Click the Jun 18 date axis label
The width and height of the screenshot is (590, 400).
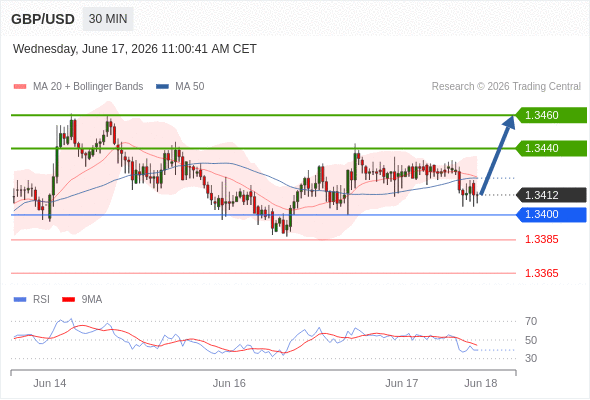click(481, 383)
